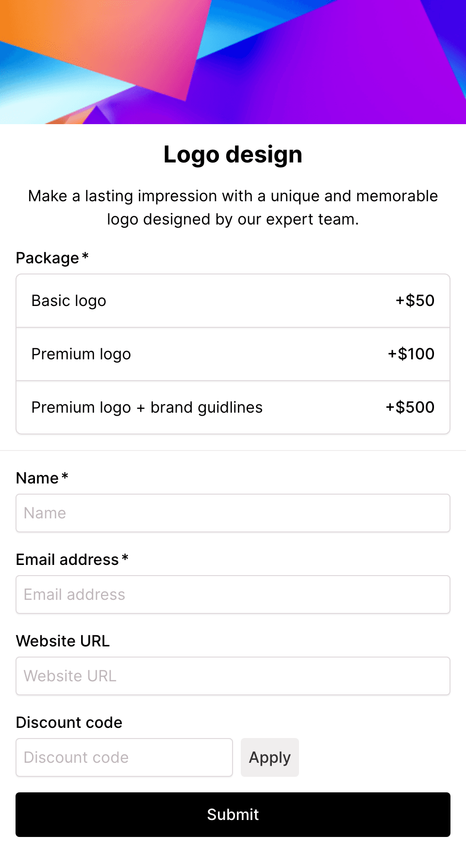
Task: Click the Discount code input box
Action: tap(124, 757)
